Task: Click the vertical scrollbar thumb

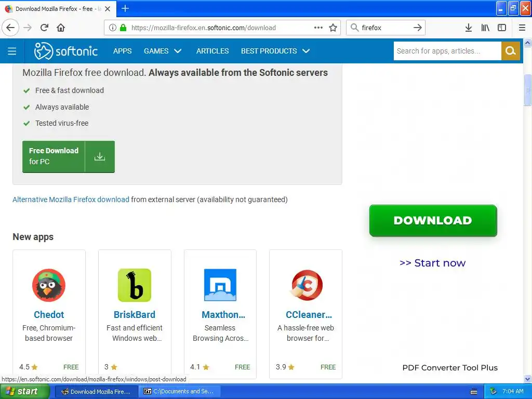Action: click(528, 90)
